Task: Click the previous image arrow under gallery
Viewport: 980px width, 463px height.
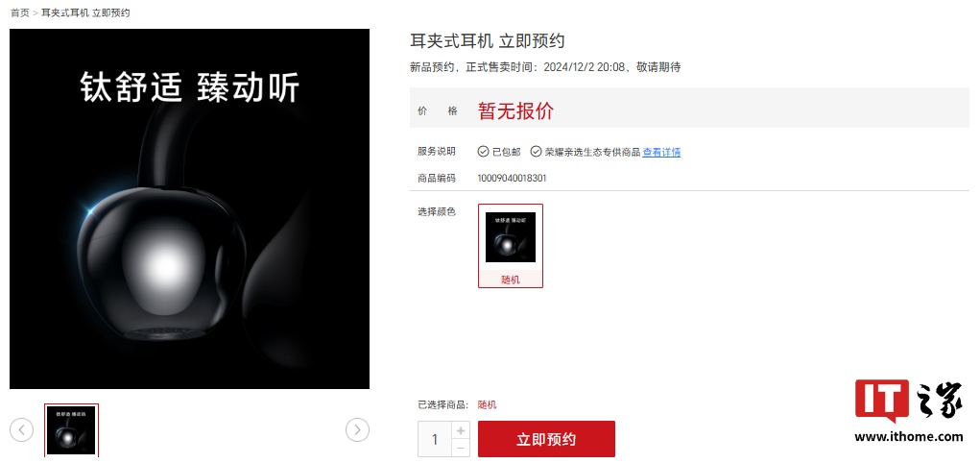Action: [x=22, y=429]
